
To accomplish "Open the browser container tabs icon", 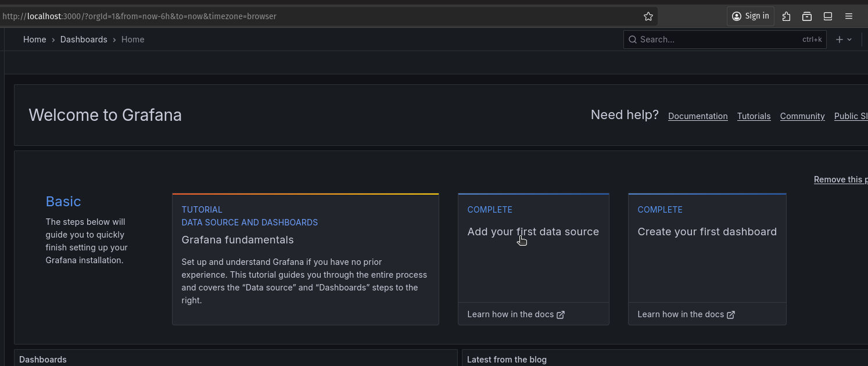I will coord(807,16).
